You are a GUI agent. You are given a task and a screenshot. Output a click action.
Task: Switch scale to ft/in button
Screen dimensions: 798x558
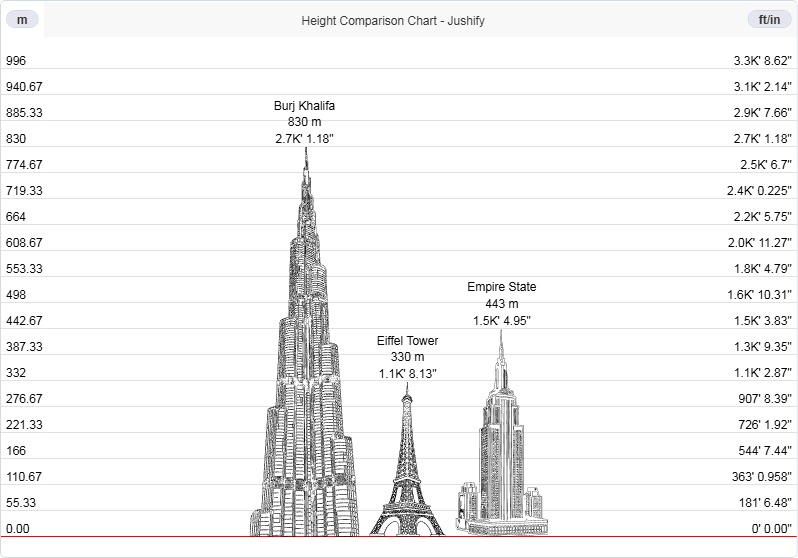(x=769, y=20)
